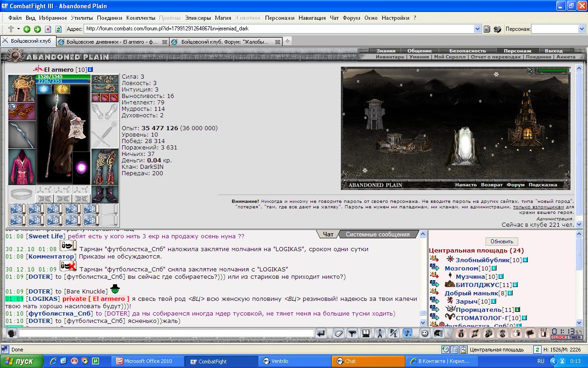Click the EXIT icon in bottom toolbar
Viewport: 588px width, 368px height.
click(544, 333)
